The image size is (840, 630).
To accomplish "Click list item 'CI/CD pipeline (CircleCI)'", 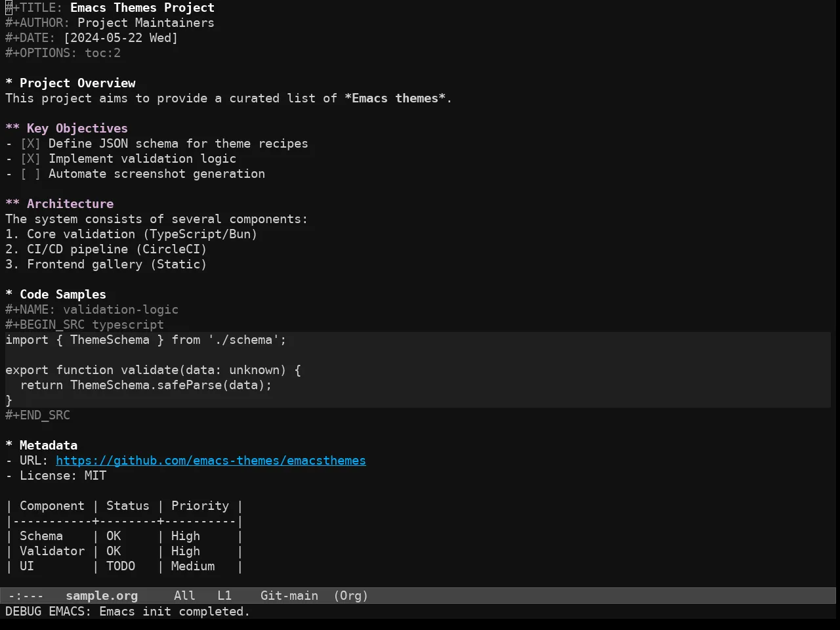I will (x=117, y=249).
